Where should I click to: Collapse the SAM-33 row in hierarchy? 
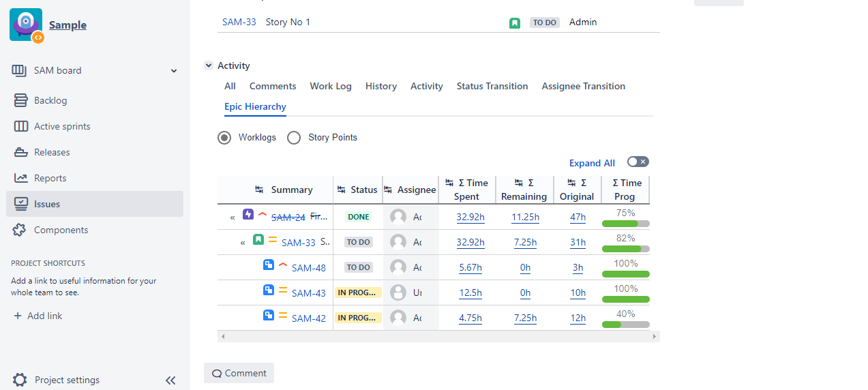point(243,242)
